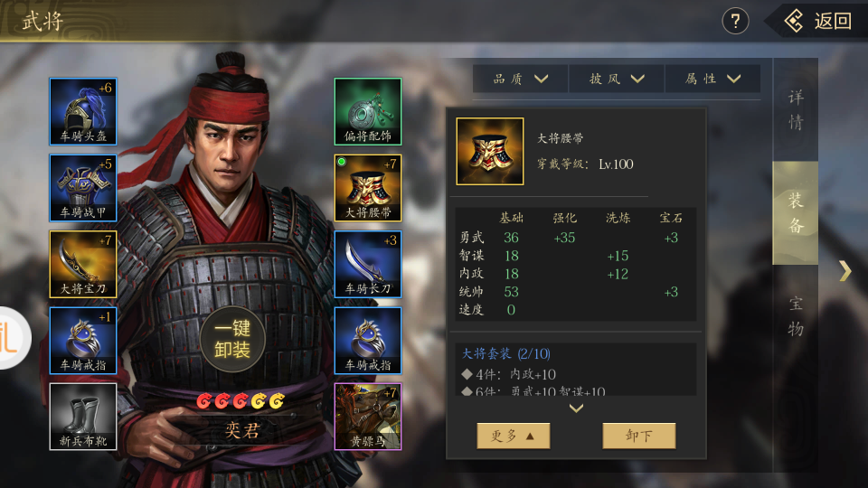Choose the 车骑长刀 blade slot
Viewport: 868px width, 488px height.
pos(368,264)
